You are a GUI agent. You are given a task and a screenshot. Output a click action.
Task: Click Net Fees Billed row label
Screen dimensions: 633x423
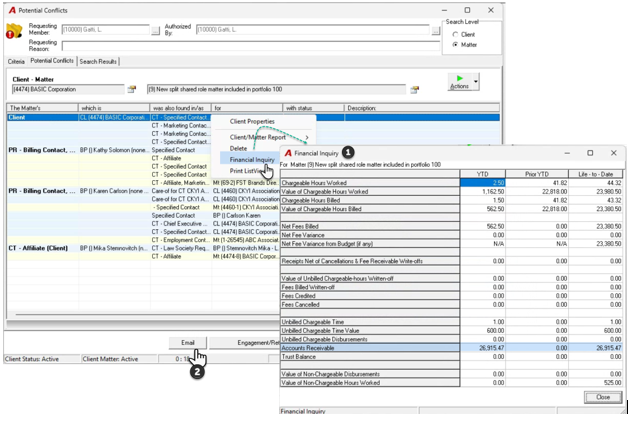coord(370,226)
